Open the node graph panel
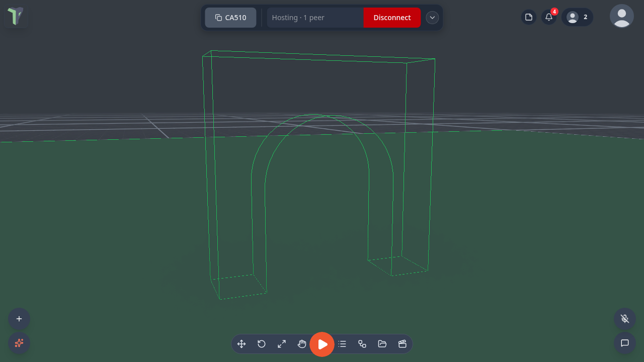This screenshot has width=644, height=362. coord(362,344)
